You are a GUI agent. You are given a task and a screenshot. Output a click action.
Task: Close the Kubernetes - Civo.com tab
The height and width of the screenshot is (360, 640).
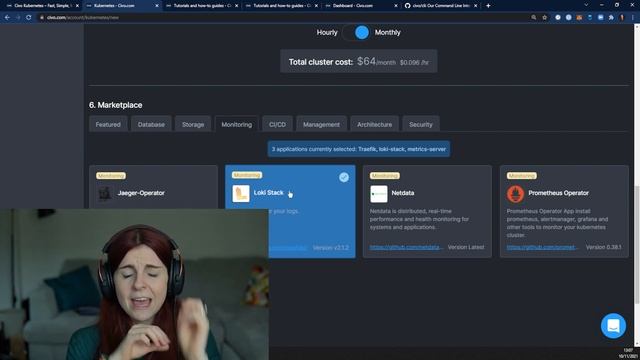point(157,6)
